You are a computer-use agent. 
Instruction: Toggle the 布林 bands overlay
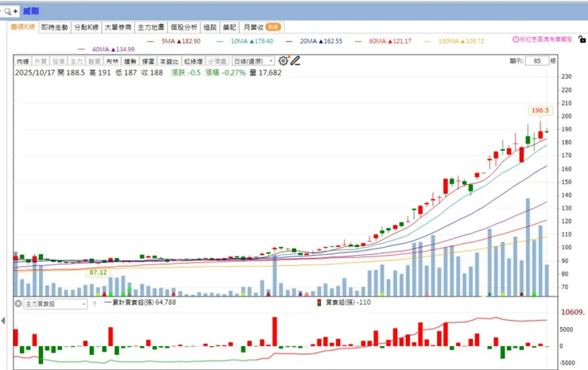pos(112,61)
